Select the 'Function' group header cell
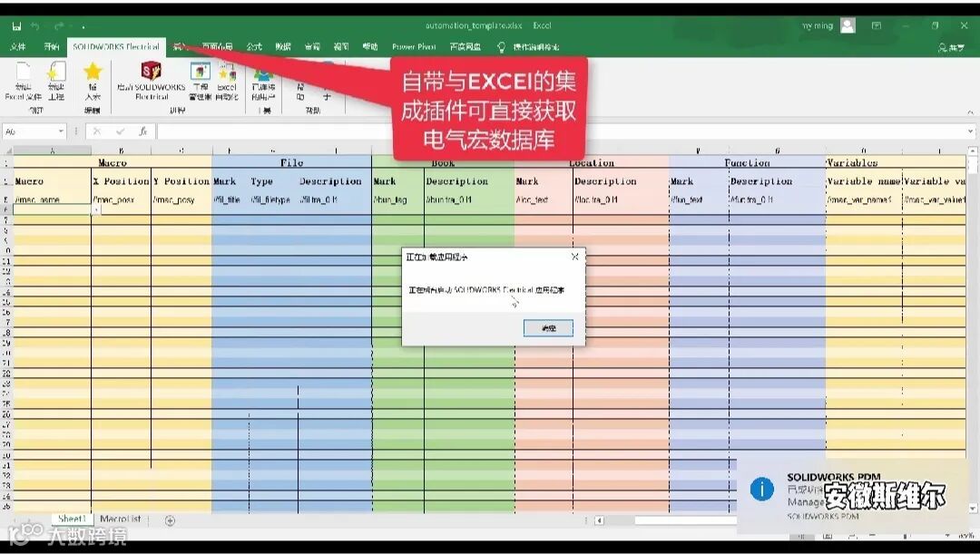Screen dimensions: 980x554 748,162
